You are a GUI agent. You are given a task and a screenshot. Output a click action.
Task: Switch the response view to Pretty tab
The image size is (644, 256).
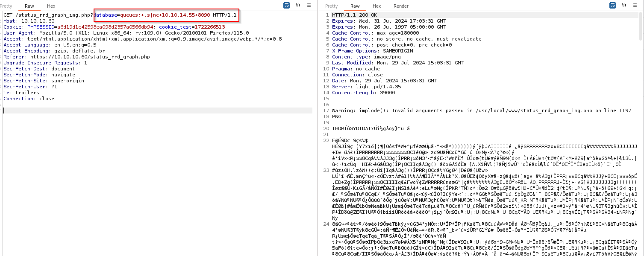pyautogui.click(x=332, y=6)
